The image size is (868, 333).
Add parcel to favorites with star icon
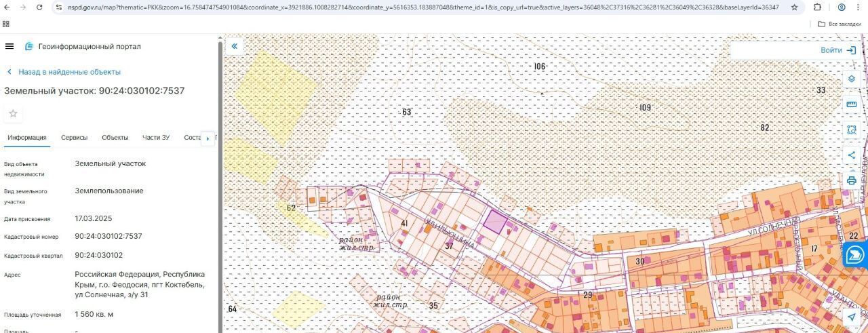(13, 113)
